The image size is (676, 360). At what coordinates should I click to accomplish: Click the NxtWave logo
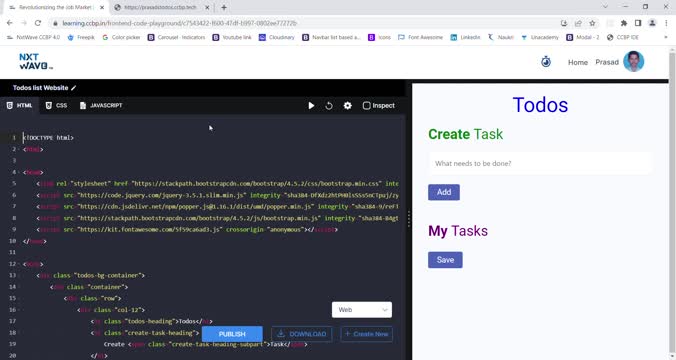click(x=36, y=61)
